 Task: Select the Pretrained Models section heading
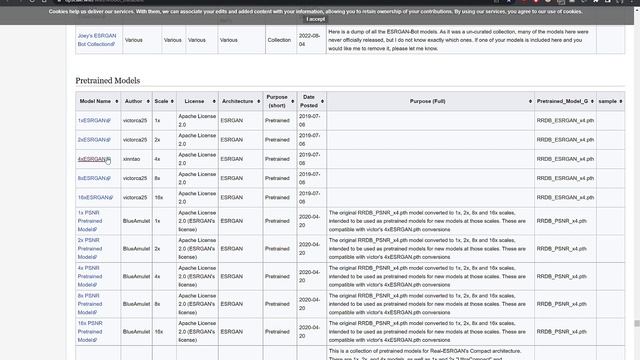pyautogui.click(x=108, y=80)
